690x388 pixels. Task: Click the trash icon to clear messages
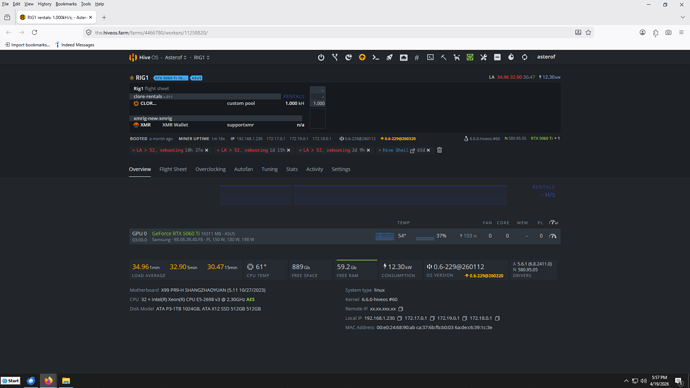point(439,150)
